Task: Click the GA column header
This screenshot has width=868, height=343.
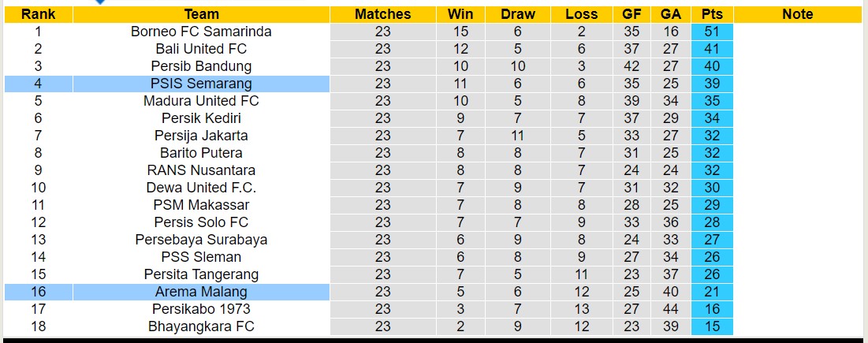Action: (x=671, y=14)
